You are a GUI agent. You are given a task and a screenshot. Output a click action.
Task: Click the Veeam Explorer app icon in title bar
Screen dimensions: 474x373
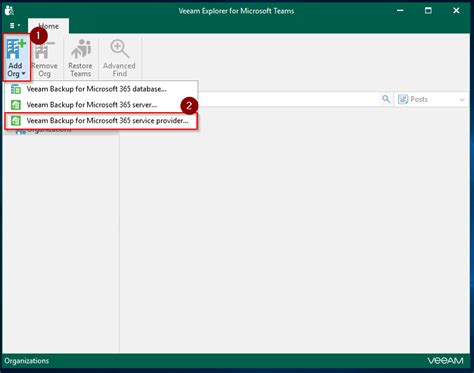point(10,11)
